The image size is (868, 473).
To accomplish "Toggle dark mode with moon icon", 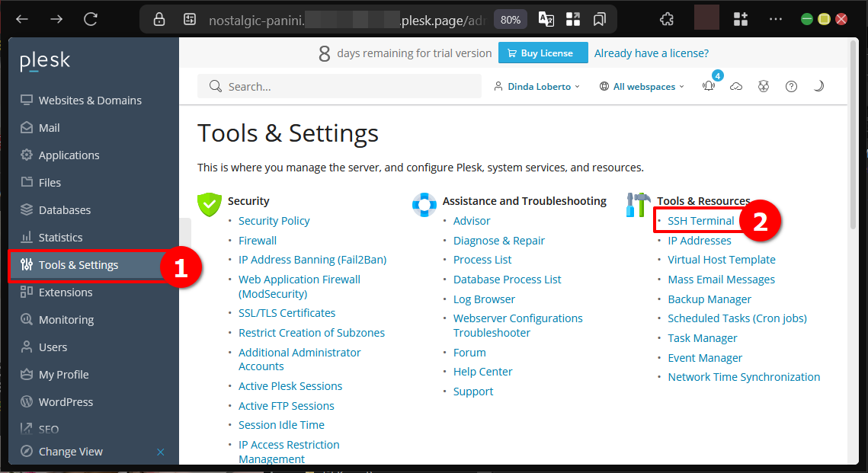I will pyautogui.click(x=818, y=87).
